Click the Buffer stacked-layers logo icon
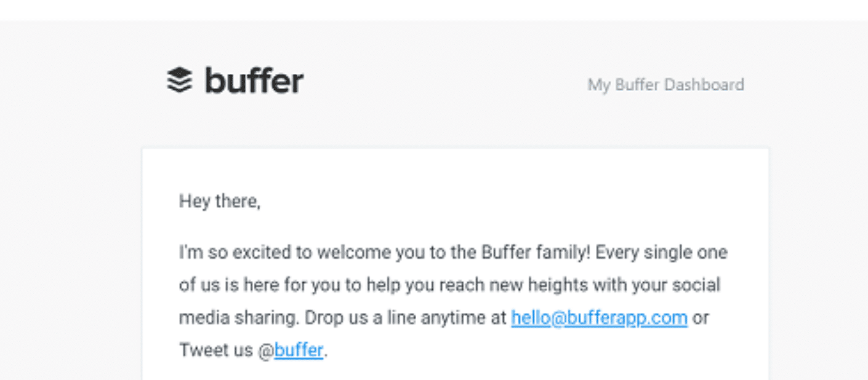This screenshot has width=868, height=380. [x=179, y=81]
